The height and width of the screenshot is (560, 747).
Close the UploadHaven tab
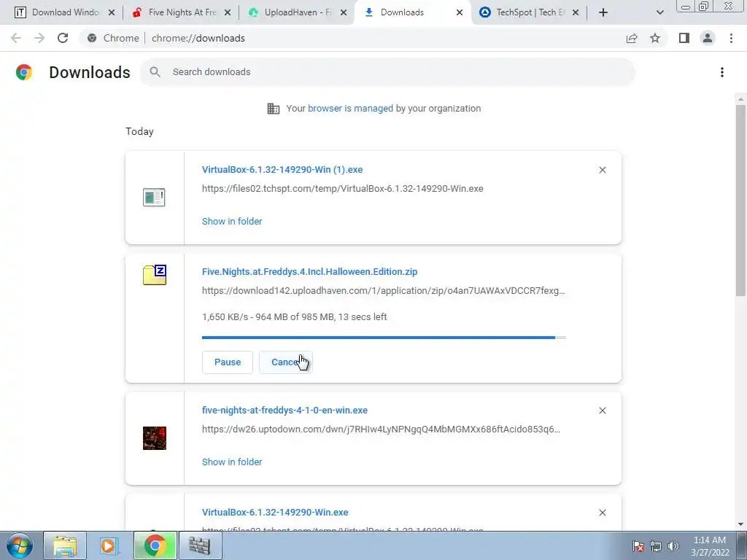tap(344, 12)
